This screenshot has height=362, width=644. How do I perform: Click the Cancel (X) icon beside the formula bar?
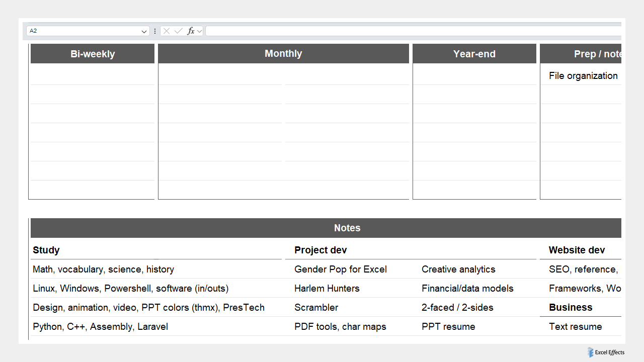point(166,31)
